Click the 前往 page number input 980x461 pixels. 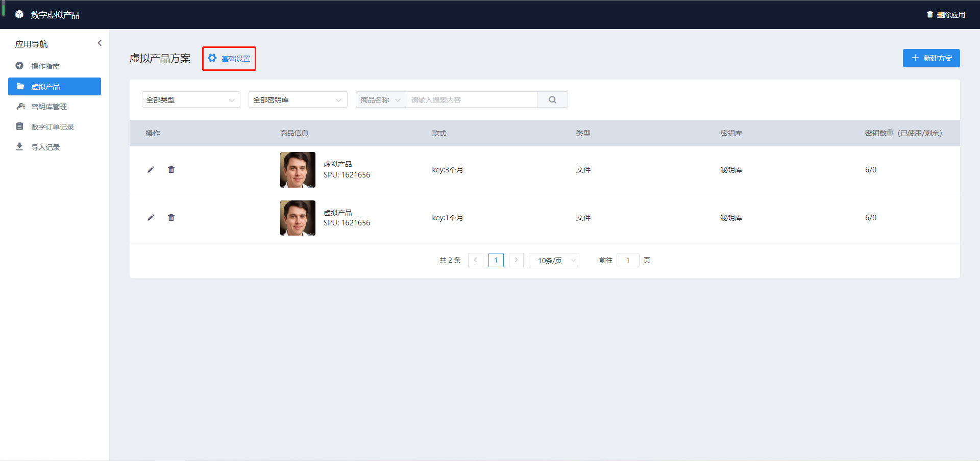click(628, 260)
